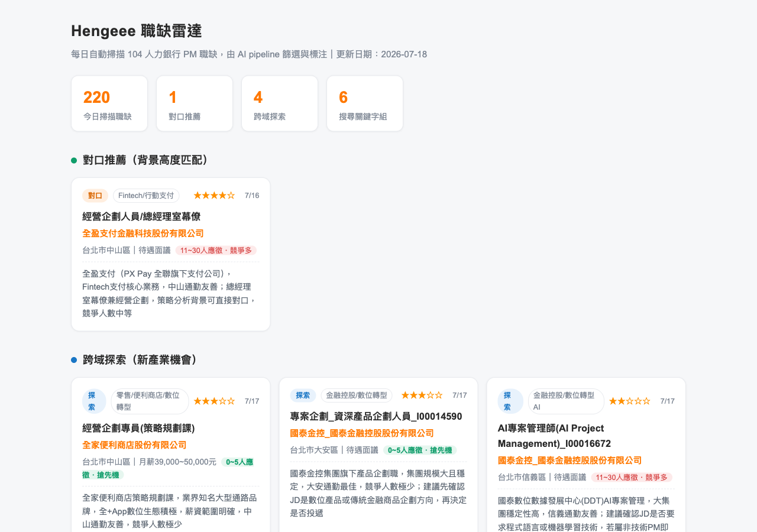The image size is (757, 532).
Task: Open 國泰金控 company link under AI專案管理師 job
Action: pyautogui.click(x=570, y=460)
